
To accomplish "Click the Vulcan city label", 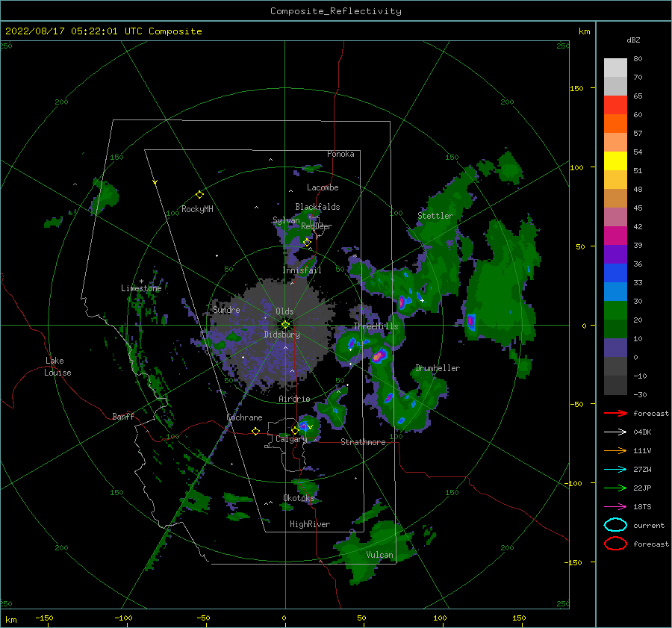I will pyautogui.click(x=379, y=555).
